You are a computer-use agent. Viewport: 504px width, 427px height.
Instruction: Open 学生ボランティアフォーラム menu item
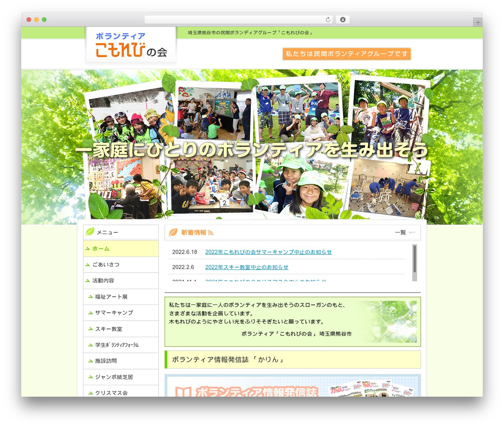click(x=121, y=345)
